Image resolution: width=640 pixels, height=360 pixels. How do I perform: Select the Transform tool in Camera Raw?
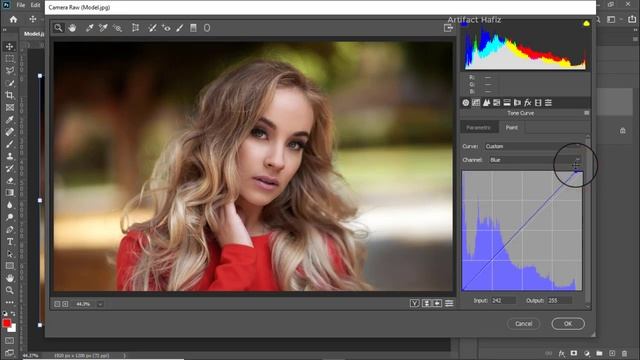click(136, 28)
